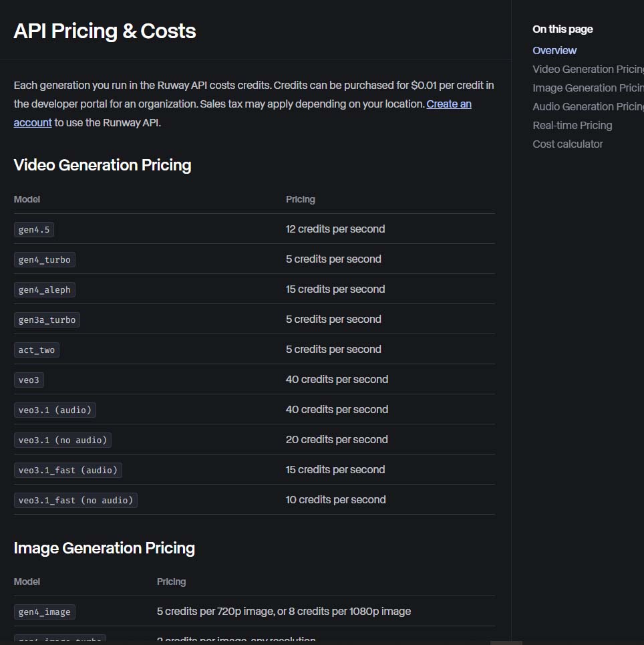Select the veo3 model code tag
The image size is (644, 645).
29,380
